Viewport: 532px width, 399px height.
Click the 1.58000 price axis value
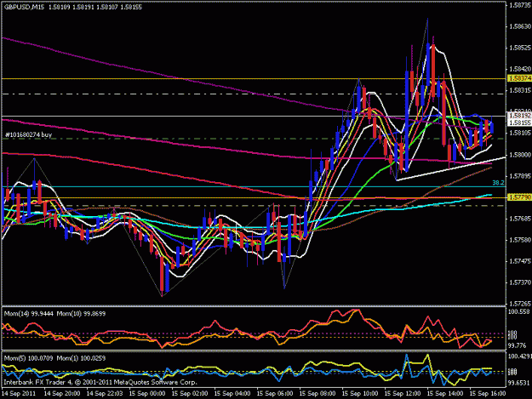pos(520,155)
